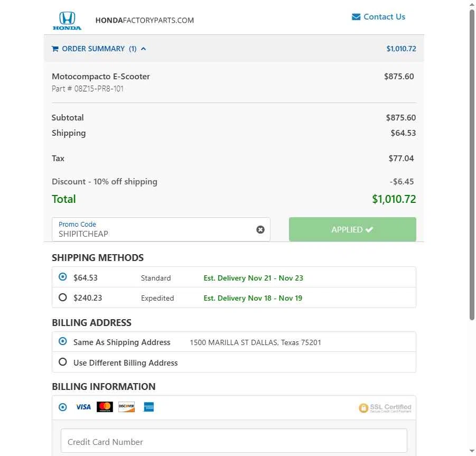Click the scrollbar down arrow
476x456 pixels.
[x=472, y=451]
